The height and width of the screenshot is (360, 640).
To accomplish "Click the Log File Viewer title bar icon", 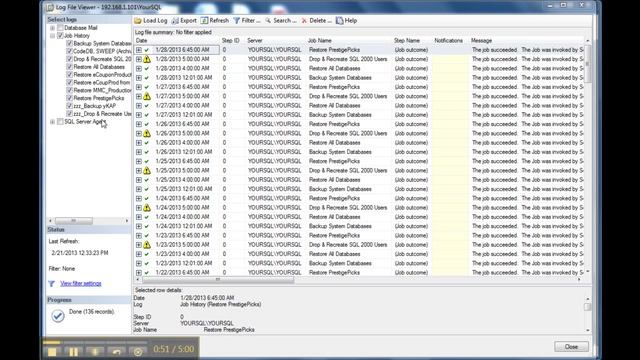I will (50, 7).
